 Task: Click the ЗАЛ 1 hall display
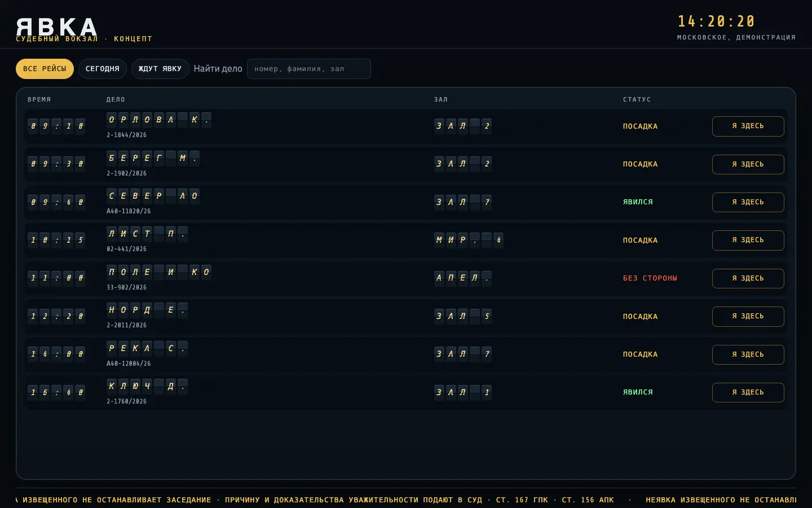(463, 392)
